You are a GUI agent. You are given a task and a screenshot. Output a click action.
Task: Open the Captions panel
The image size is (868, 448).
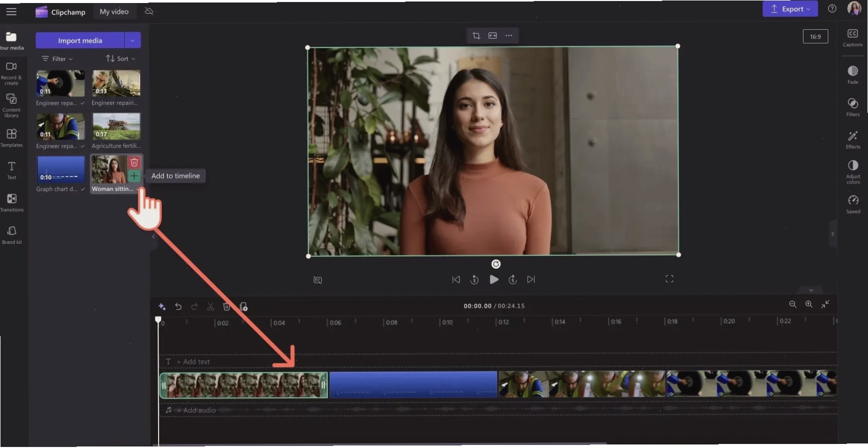[x=852, y=38]
